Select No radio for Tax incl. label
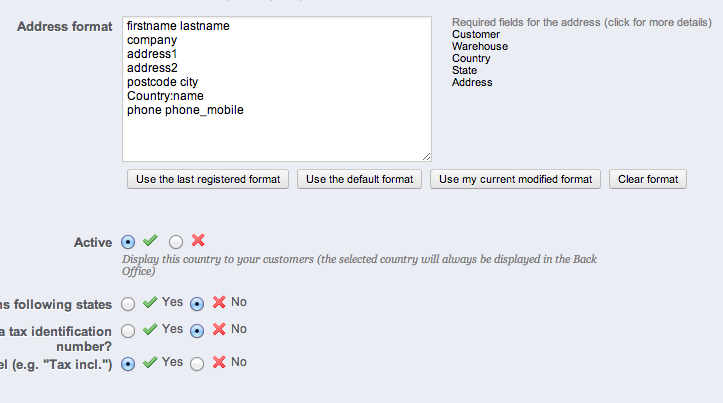 (197, 364)
